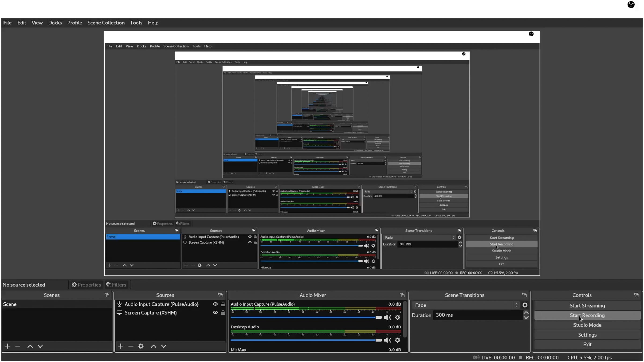The height and width of the screenshot is (362, 644).
Task: Toggle Screen Capture (XSHM) visibility eye
Action: coord(215,313)
